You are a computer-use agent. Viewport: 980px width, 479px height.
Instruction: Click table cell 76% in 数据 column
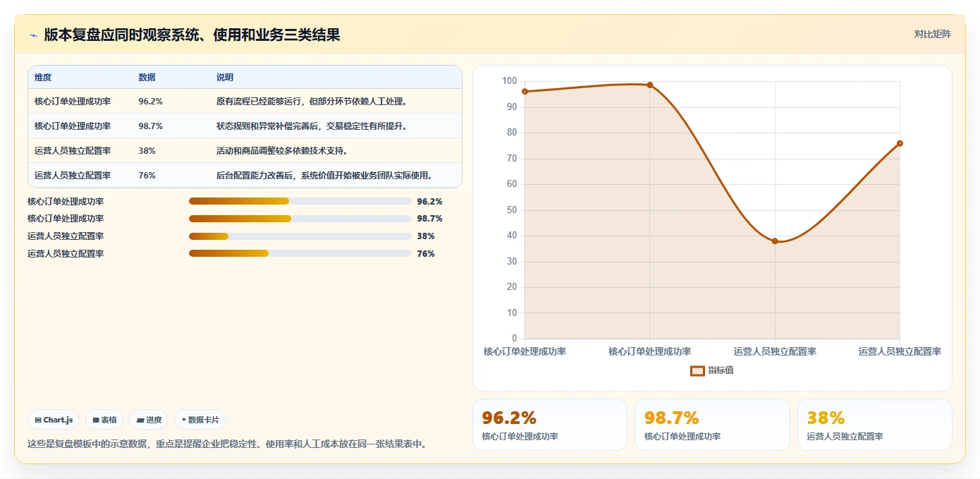pos(147,176)
